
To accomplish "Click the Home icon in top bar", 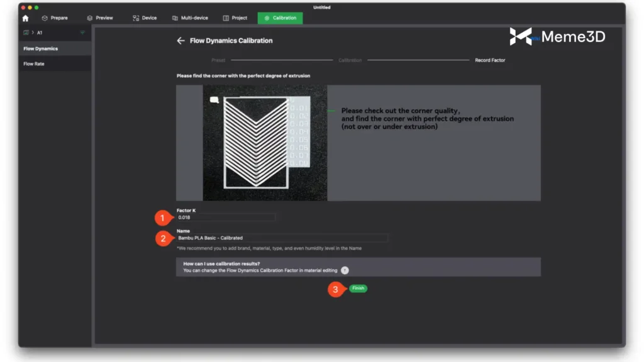I will tap(25, 18).
